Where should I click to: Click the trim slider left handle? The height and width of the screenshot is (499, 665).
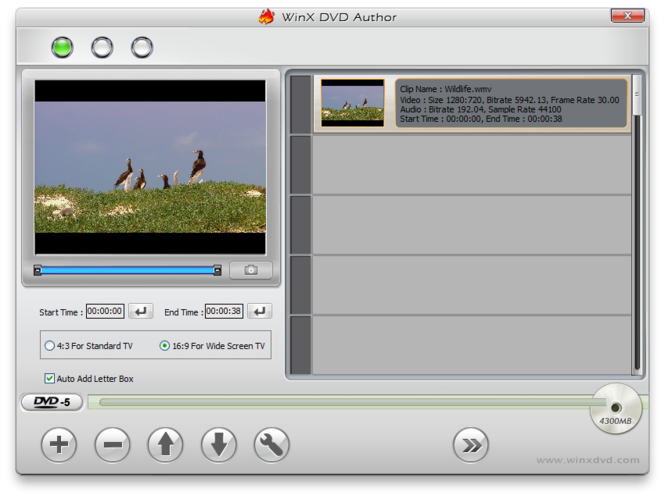pos(37,270)
